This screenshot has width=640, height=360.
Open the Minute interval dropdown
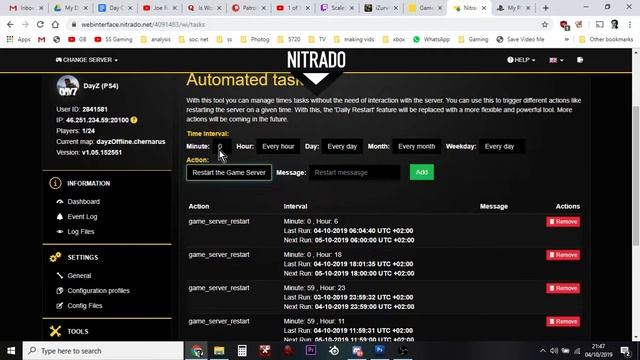222,147
